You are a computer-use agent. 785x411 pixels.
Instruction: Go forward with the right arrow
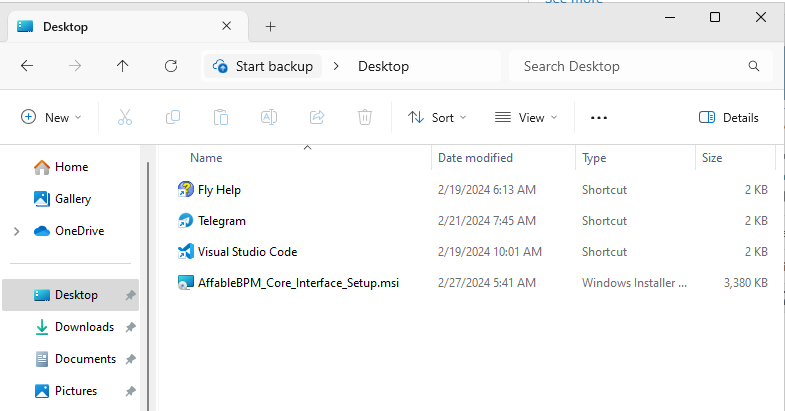pyautogui.click(x=75, y=66)
